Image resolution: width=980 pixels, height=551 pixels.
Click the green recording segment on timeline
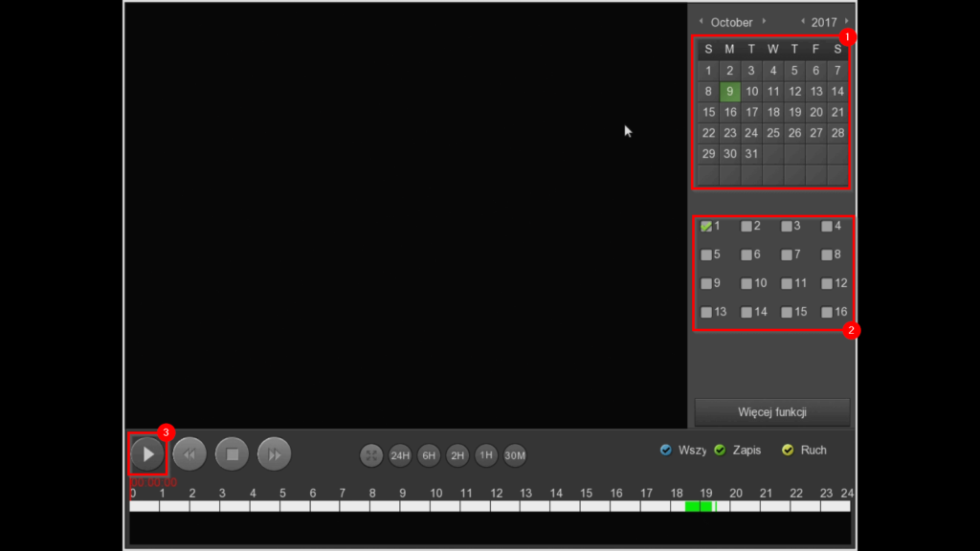(x=699, y=506)
